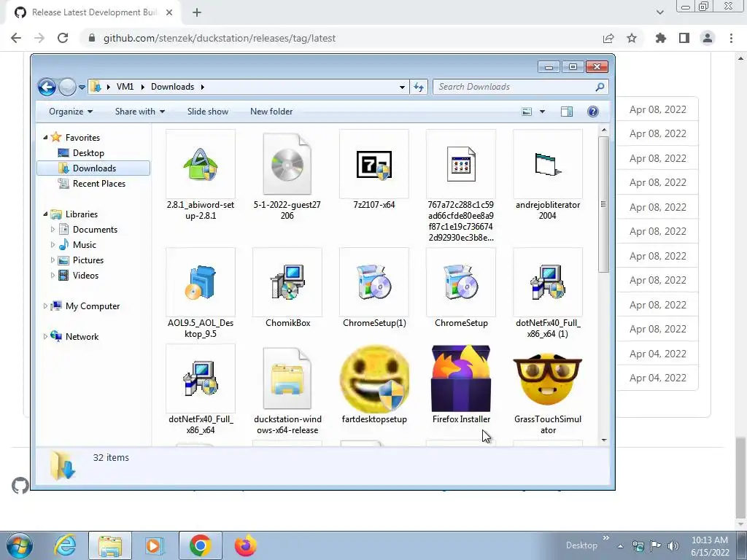Click the refresh button beside address bar
The image size is (747, 560).
(418, 87)
